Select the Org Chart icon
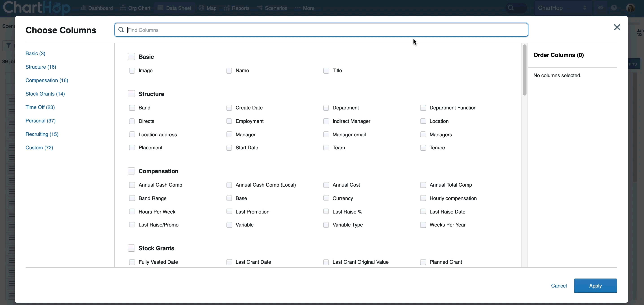This screenshot has width=644, height=305. point(123,8)
